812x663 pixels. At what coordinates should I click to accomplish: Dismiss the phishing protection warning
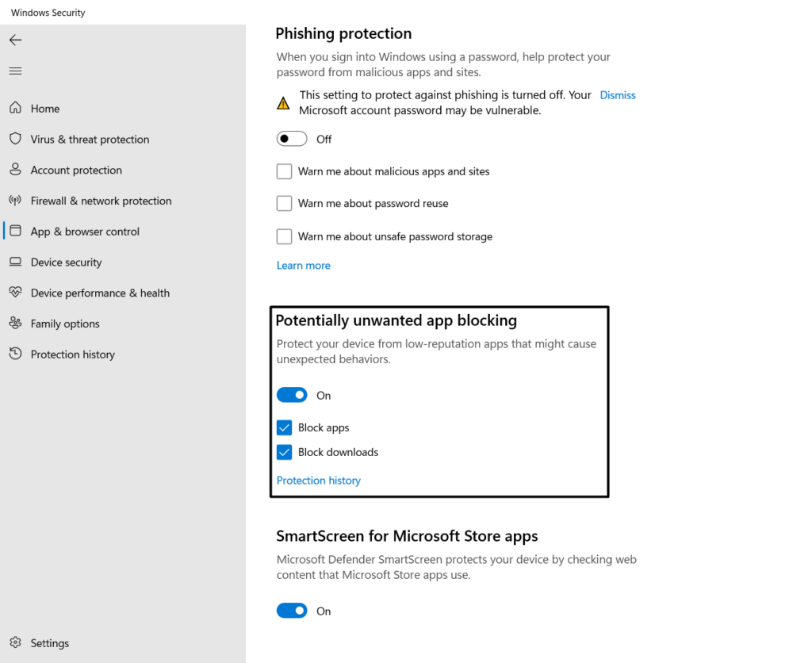click(618, 95)
